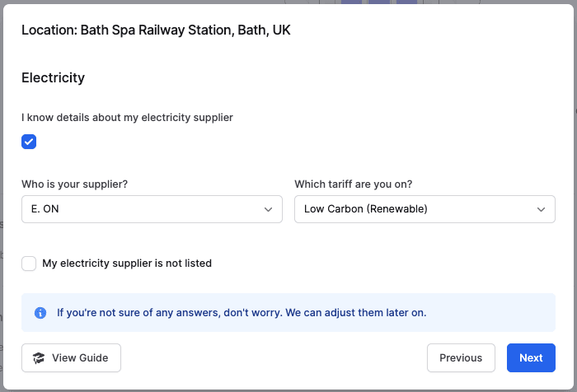Image resolution: width=577 pixels, height=392 pixels.
Task: Click the "don't worry" info banner text
Action: [x=242, y=313]
